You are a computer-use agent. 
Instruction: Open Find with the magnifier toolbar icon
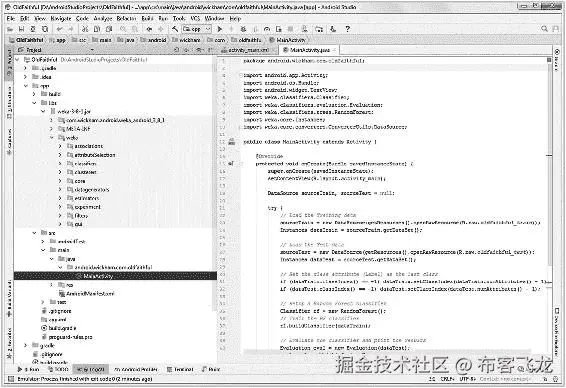pos(123,29)
